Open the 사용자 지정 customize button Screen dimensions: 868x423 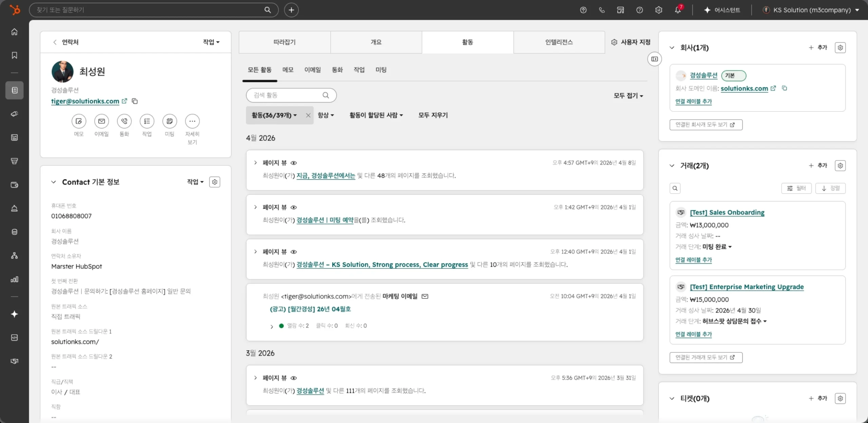[631, 42]
